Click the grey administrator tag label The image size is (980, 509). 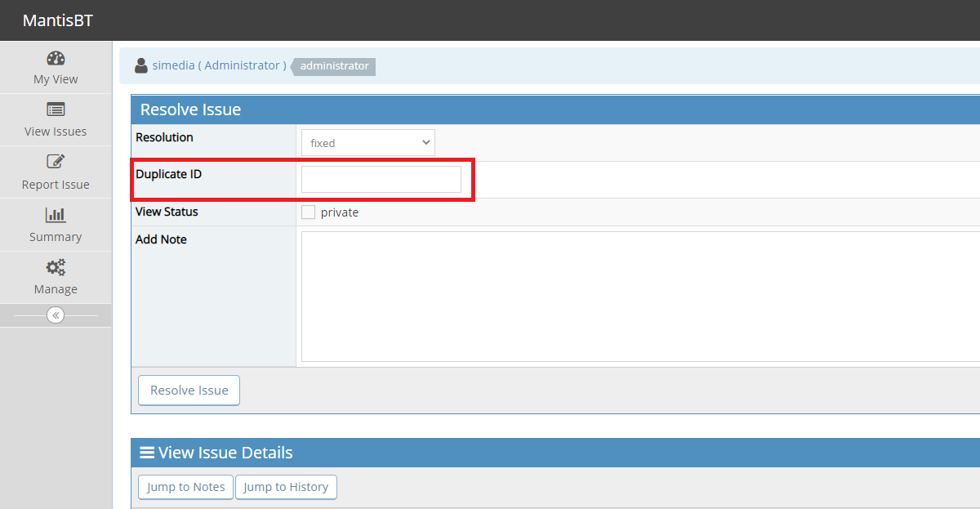(334, 66)
